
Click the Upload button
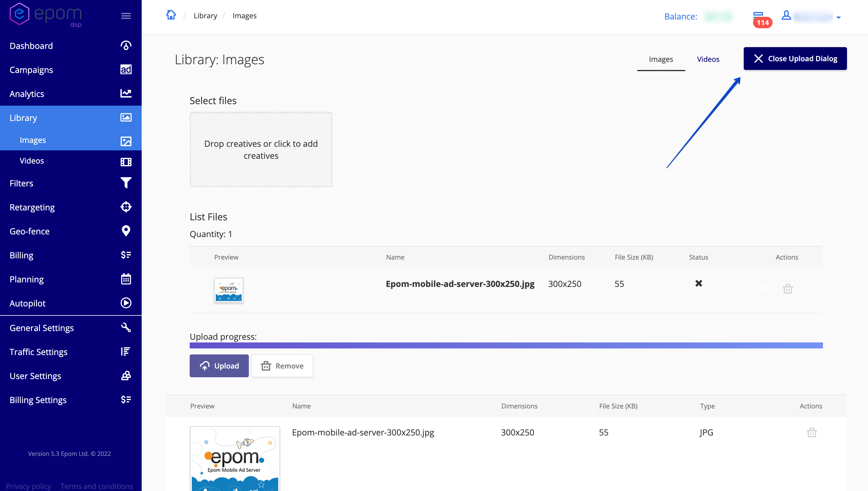pos(219,366)
